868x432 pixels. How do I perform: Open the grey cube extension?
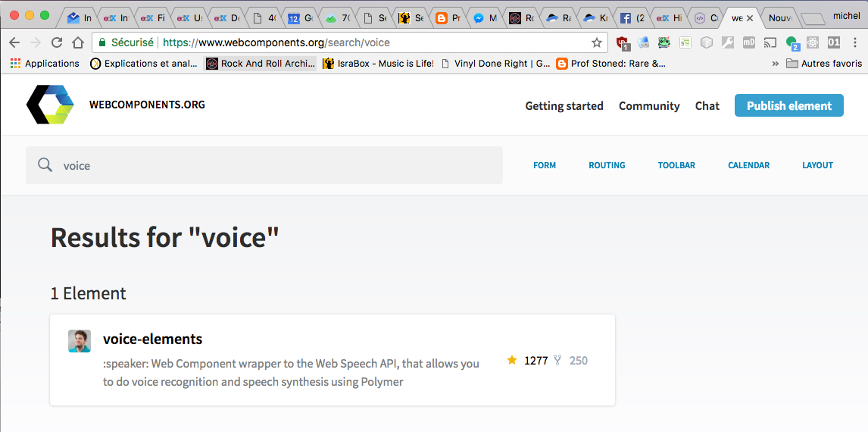coord(707,42)
